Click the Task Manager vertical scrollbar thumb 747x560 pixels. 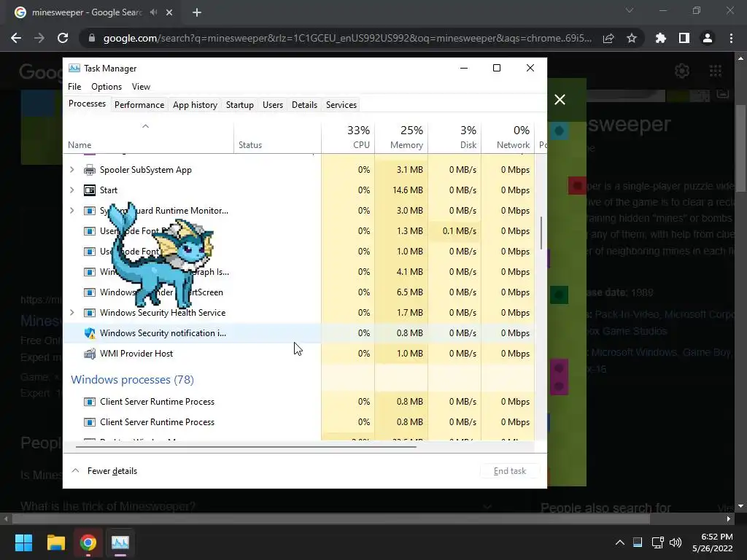coord(541,233)
